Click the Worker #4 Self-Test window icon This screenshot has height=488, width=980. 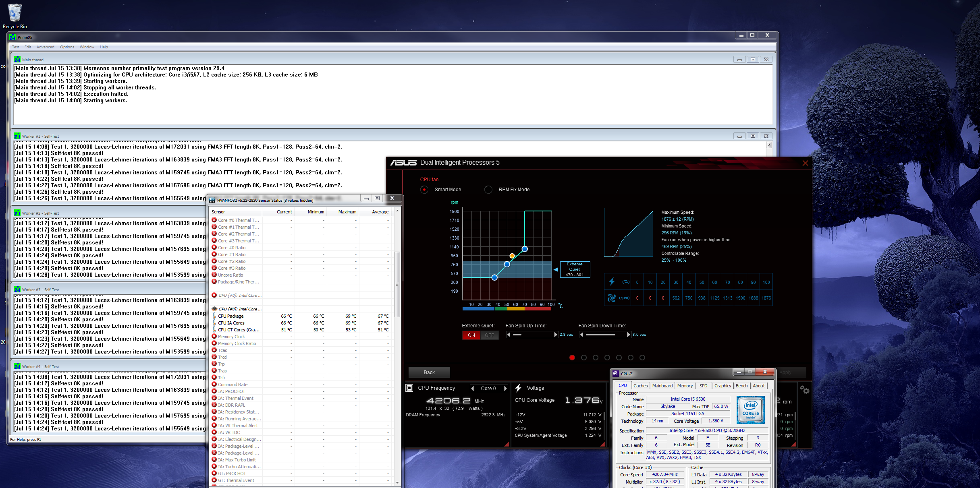click(x=17, y=366)
